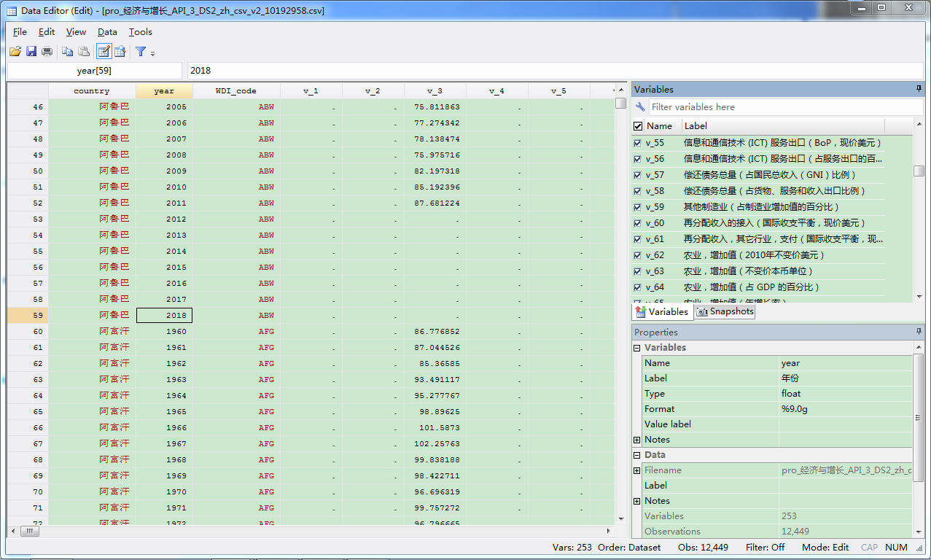The image size is (931, 560).
Task: Switch to Data Editor Browse mode icon
Action: point(120,51)
